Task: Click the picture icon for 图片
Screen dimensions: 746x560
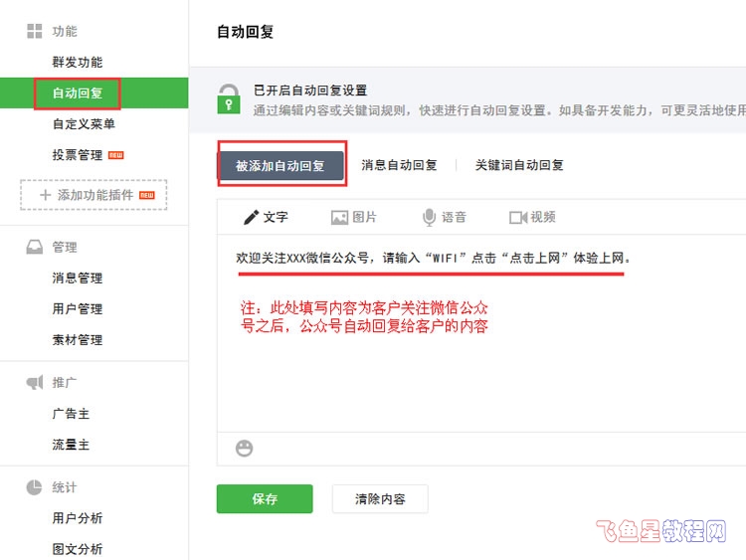Action: [339, 218]
